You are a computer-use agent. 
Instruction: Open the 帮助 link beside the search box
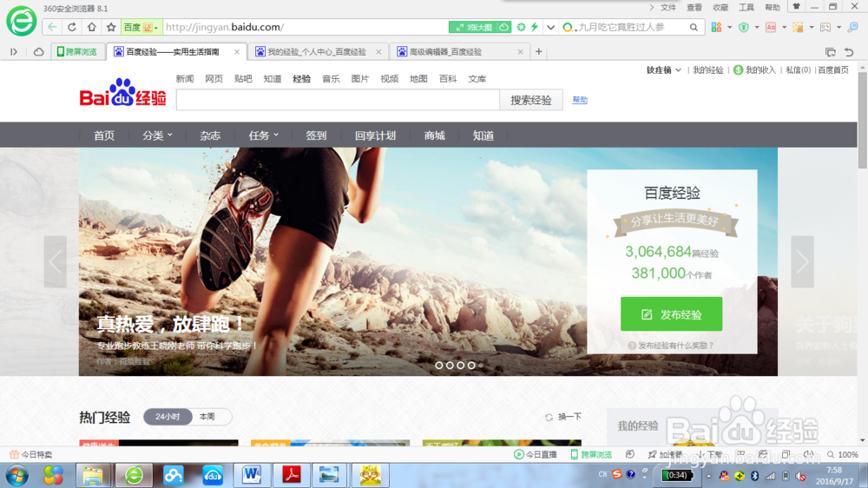pyautogui.click(x=580, y=100)
